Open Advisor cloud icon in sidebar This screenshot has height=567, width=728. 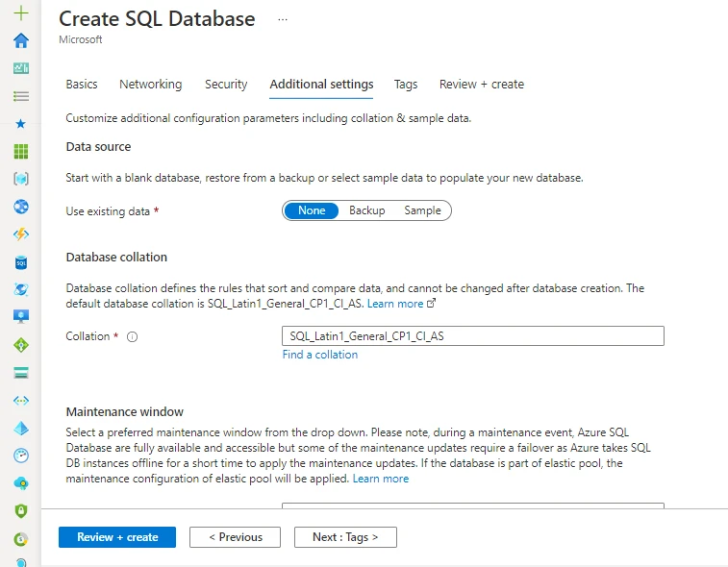[x=21, y=483]
